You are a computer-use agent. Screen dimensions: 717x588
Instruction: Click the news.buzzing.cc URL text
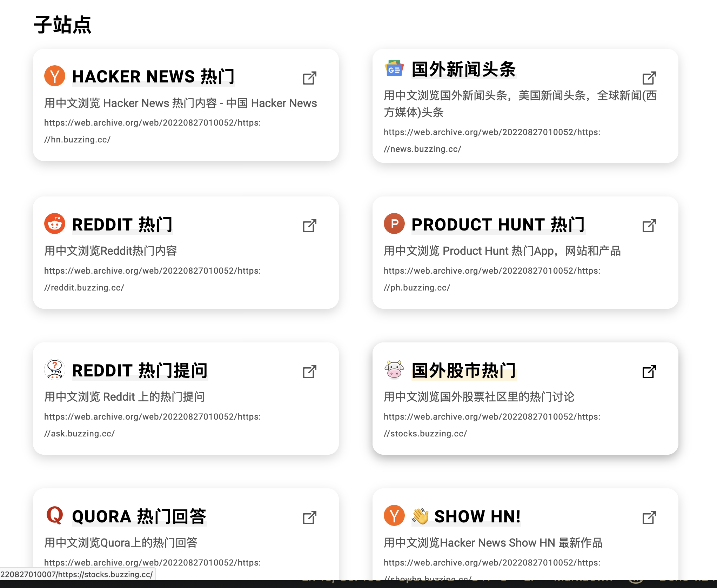point(492,140)
